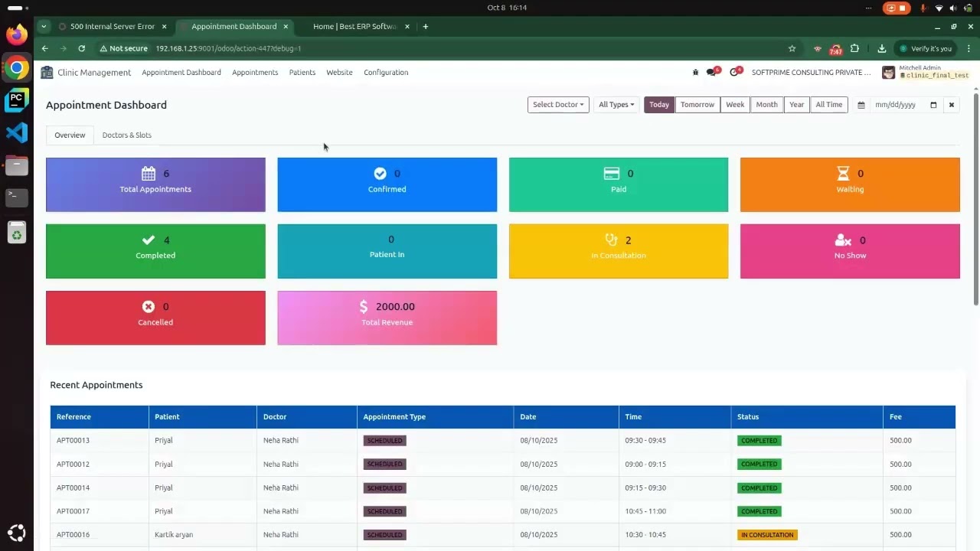Screen dimensions: 980x551
Task: Select the Year filter
Action: click(x=797, y=105)
